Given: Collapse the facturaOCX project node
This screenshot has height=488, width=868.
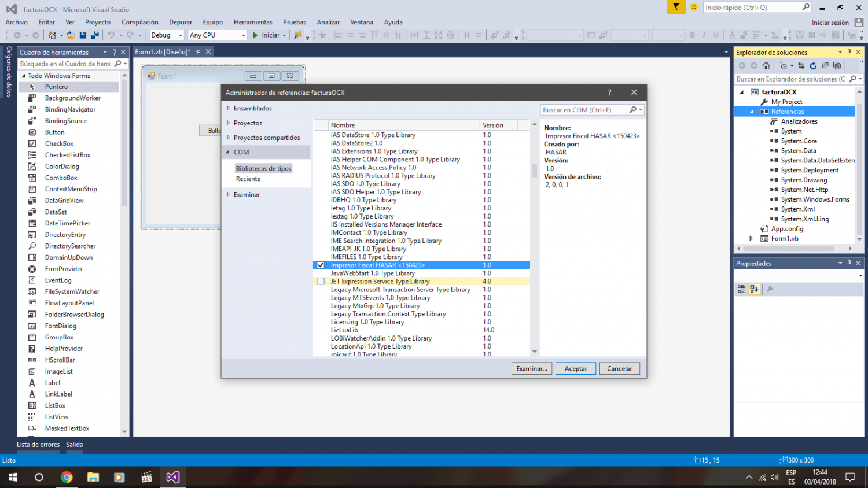Looking at the screenshot, I should [742, 92].
